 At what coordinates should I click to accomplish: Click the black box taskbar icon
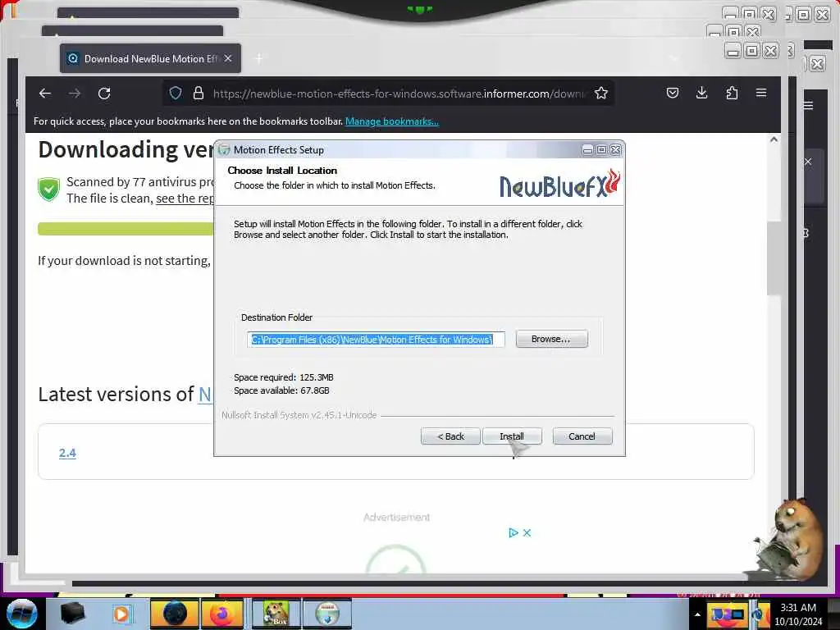(x=72, y=614)
